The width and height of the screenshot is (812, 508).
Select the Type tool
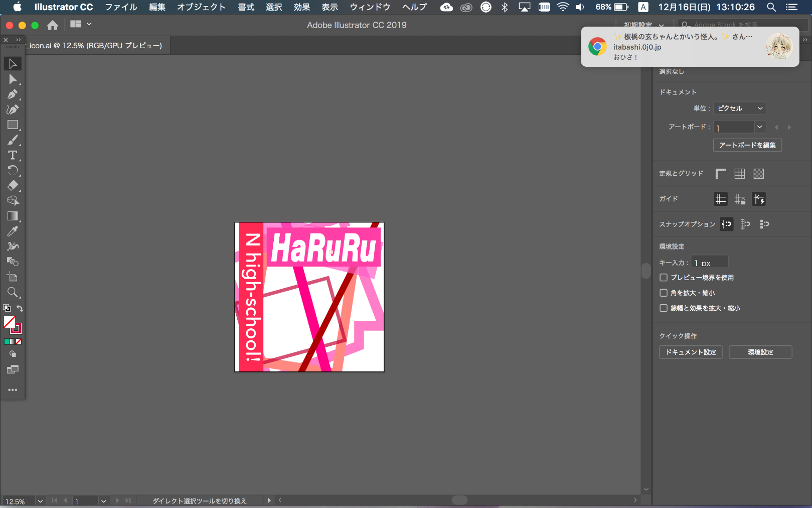13,155
